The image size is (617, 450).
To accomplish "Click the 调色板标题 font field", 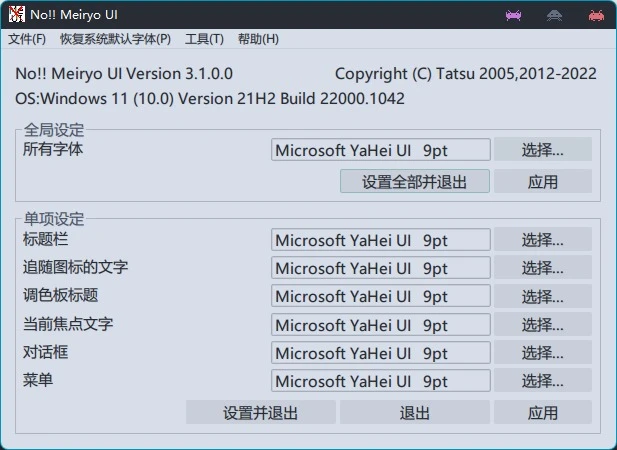I will click(381, 296).
